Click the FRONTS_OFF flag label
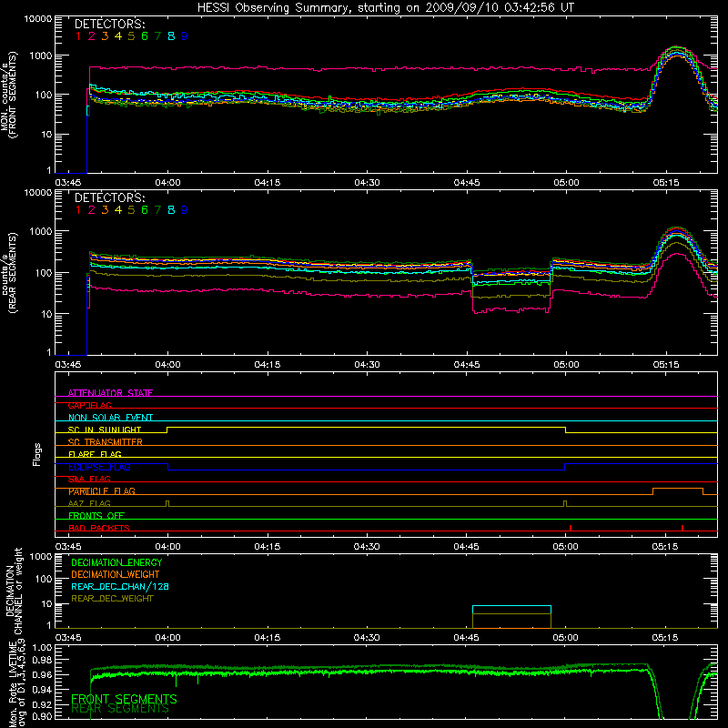The height and width of the screenshot is (728, 728). coord(96,515)
